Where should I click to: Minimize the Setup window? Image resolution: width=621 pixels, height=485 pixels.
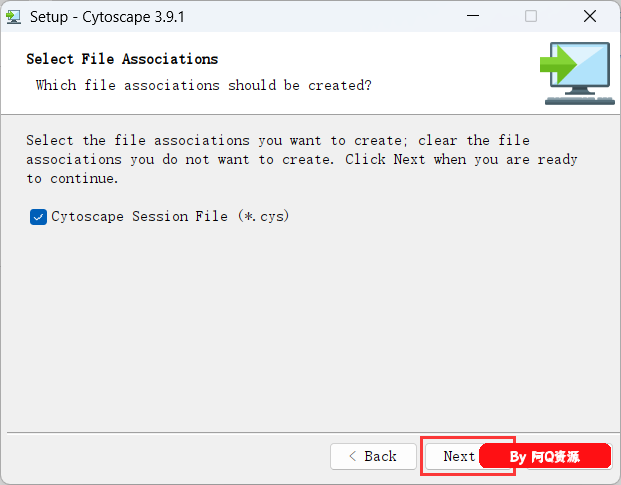472,16
